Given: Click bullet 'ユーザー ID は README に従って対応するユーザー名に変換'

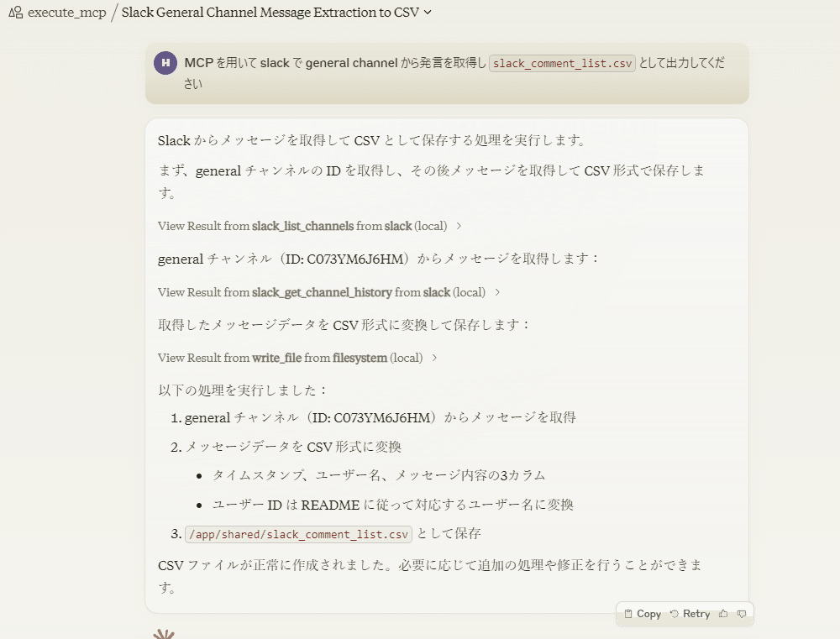Looking at the screenshot, I should (x=392, y=505).
